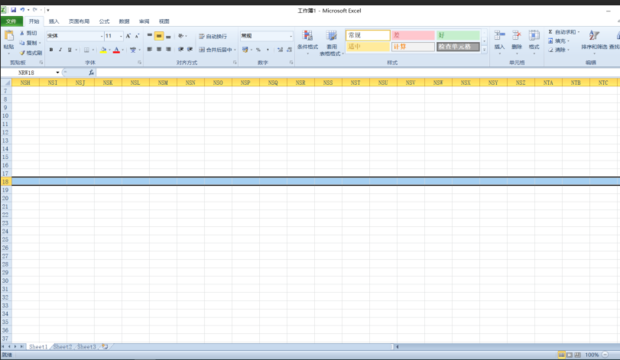The image size is (620, 360).
Task: Click the Delete cells (删除) icon
Action: 516,36
